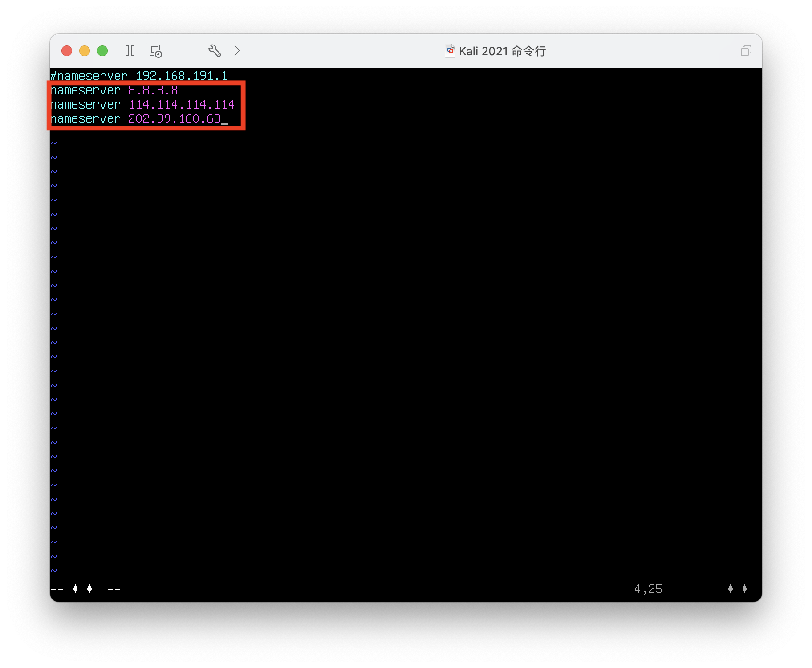
Task: Click the line nameserver 202.99.160.68
Action: [136, 119]
